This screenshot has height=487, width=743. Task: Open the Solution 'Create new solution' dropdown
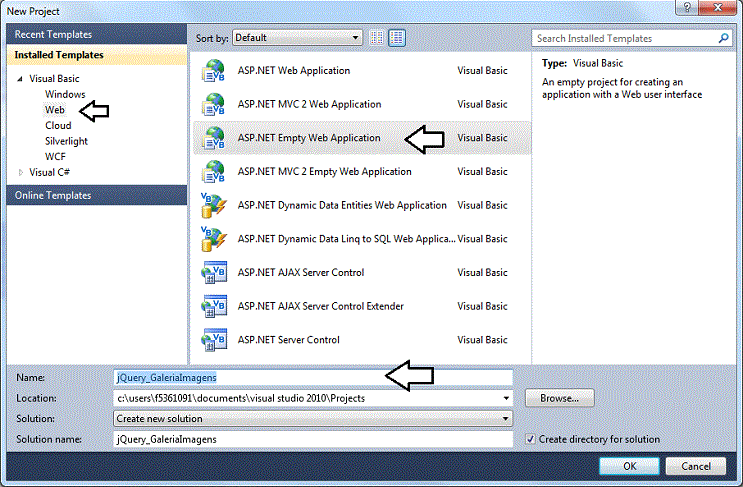[x=313, y=419]
